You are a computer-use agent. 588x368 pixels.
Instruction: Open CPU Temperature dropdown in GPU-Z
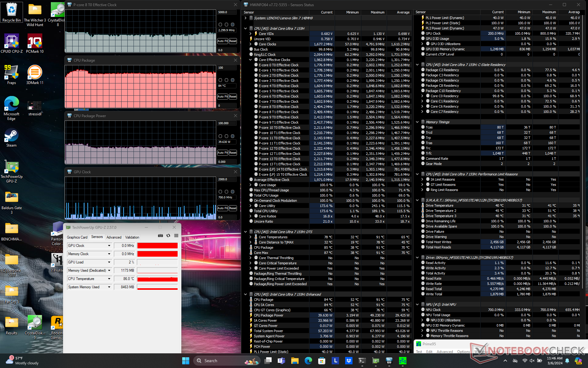109,279
